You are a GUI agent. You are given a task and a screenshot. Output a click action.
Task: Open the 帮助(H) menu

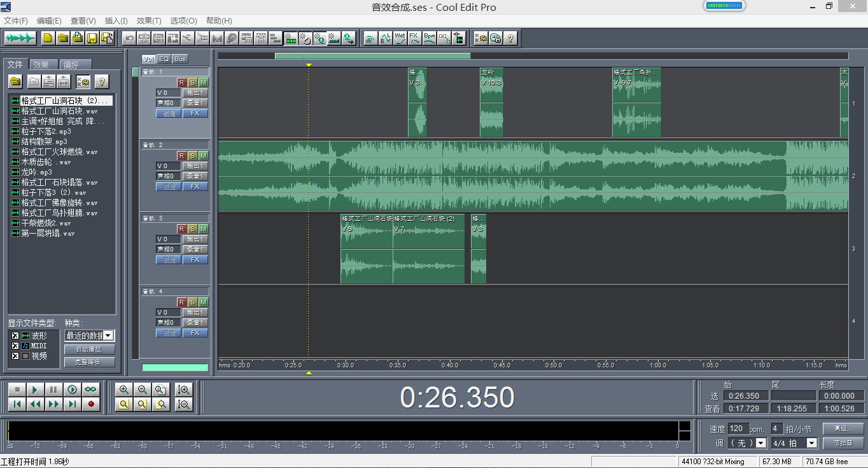coord(219,20)
